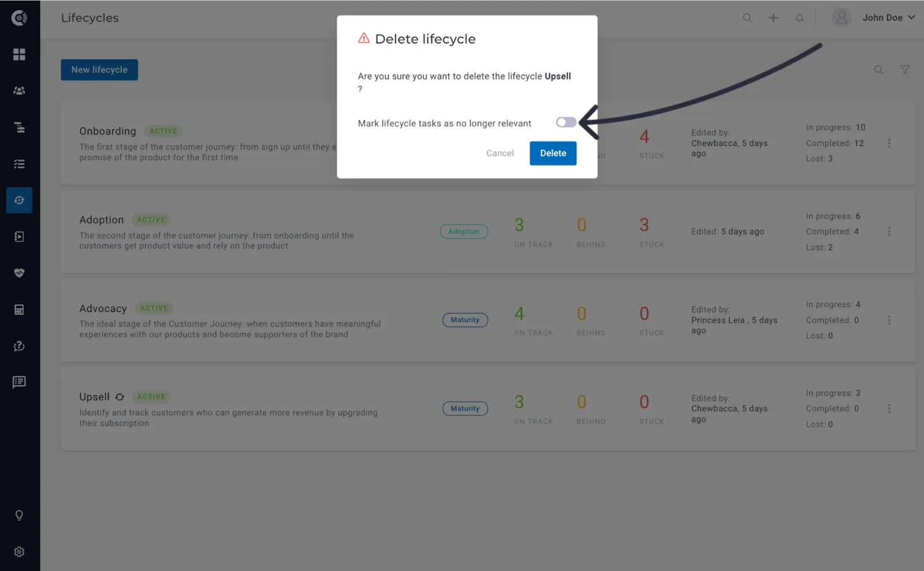Click the Lifecycles page heading
The width and height of the screenshot is (924, 571).
[90, 18]
